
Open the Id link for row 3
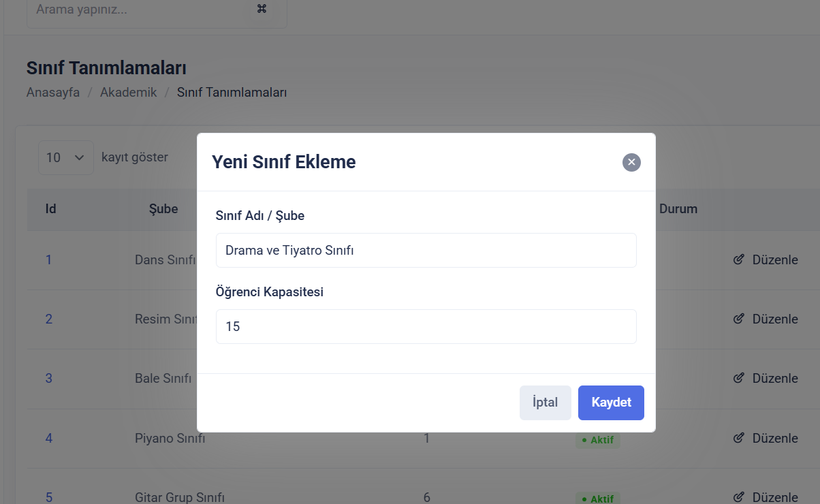tap(49, 378)
